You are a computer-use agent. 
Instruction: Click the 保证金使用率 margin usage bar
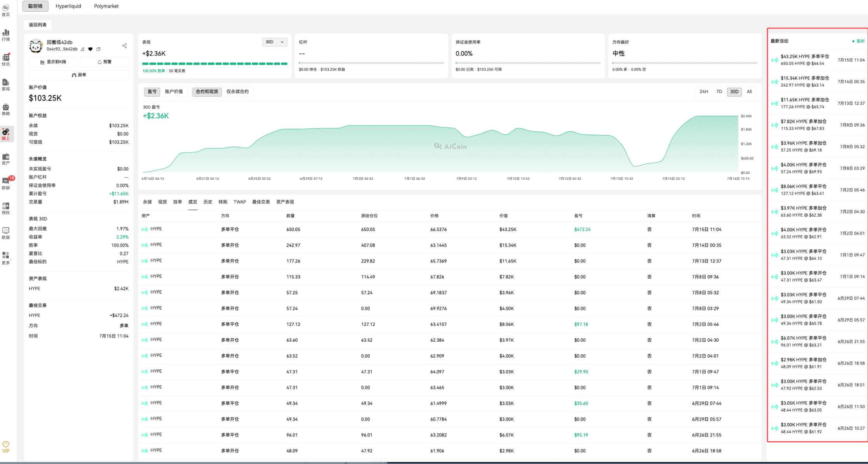tap(528, 63)
